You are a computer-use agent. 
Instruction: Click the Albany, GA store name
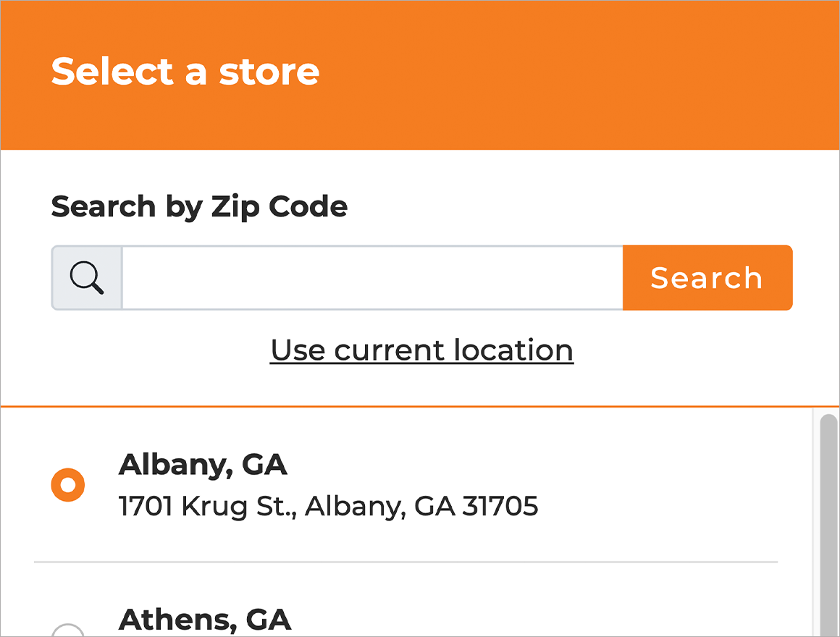pyautogui.click(x=203, y=465)
